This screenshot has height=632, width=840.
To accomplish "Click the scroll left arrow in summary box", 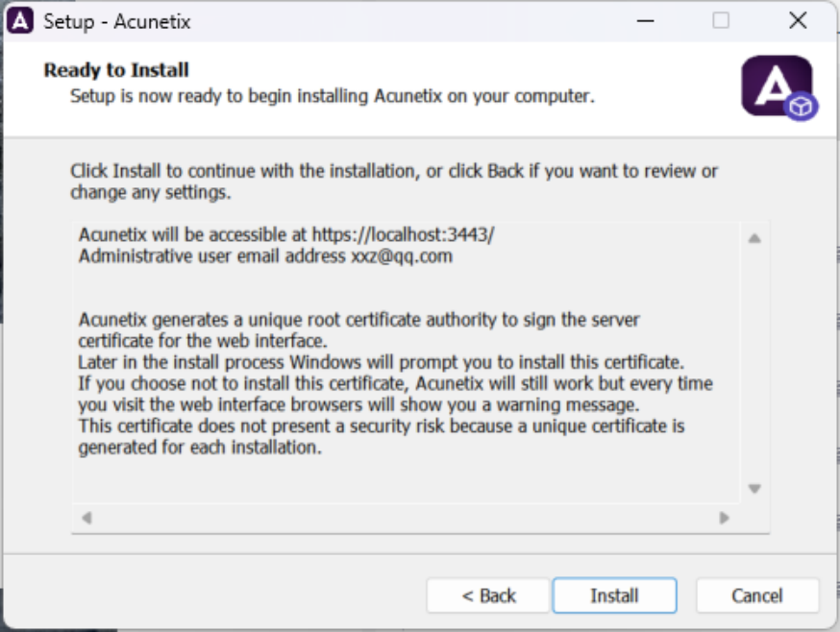I will (x=86, y=518).
